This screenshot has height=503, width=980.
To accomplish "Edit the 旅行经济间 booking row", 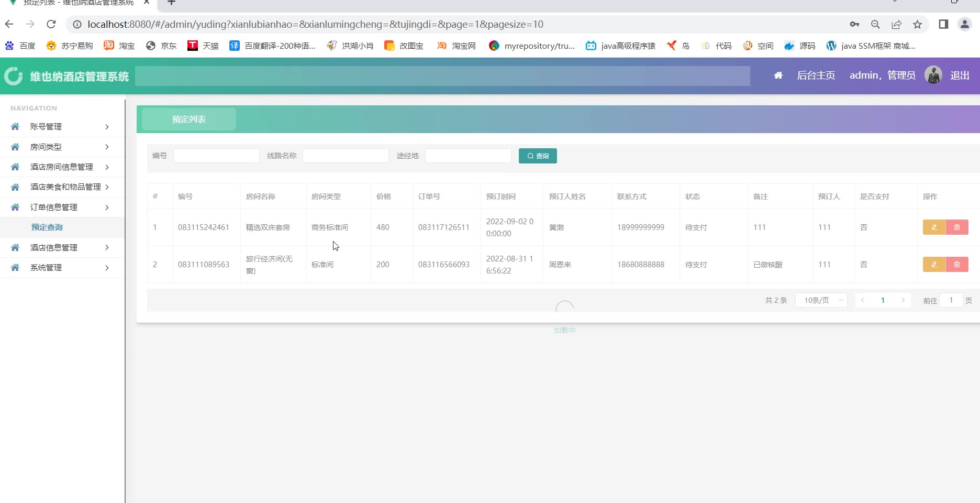I will 934,265.
